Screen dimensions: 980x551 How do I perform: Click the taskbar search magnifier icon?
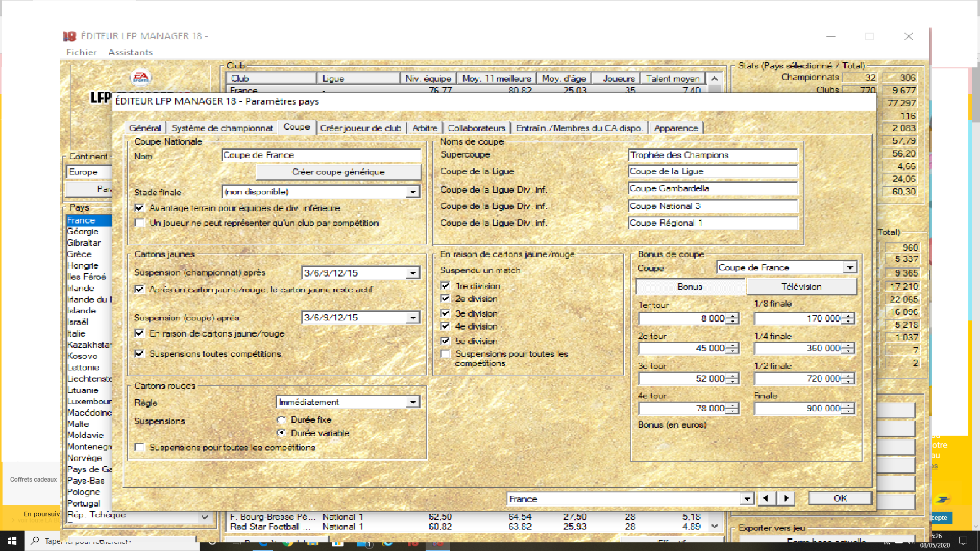tap(35, 540)
